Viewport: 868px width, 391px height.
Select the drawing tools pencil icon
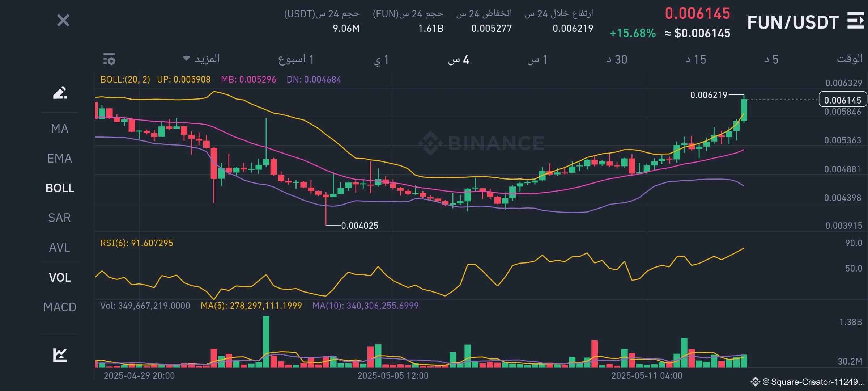pyautogui.click(x=60, y=93)
